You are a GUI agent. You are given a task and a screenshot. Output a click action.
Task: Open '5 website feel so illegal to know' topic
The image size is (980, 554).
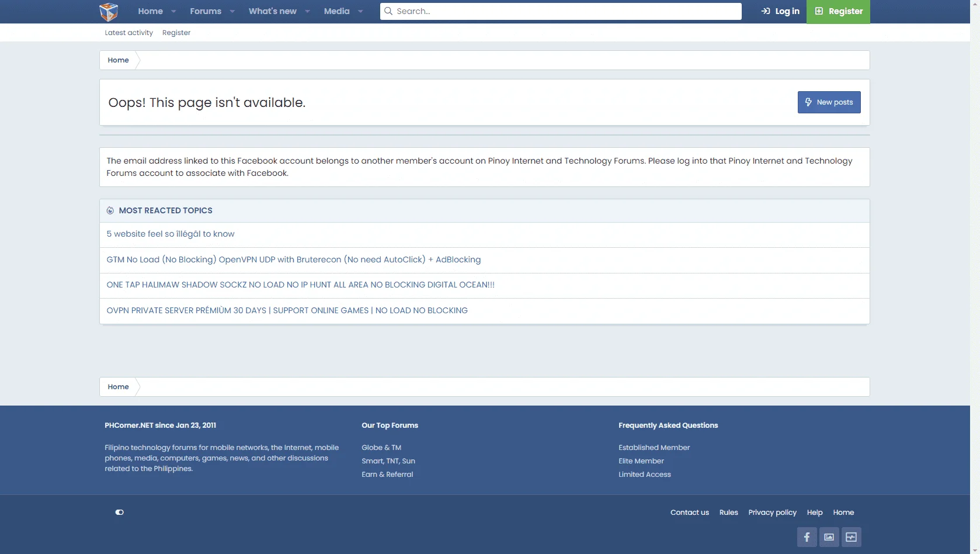(171, 234)
